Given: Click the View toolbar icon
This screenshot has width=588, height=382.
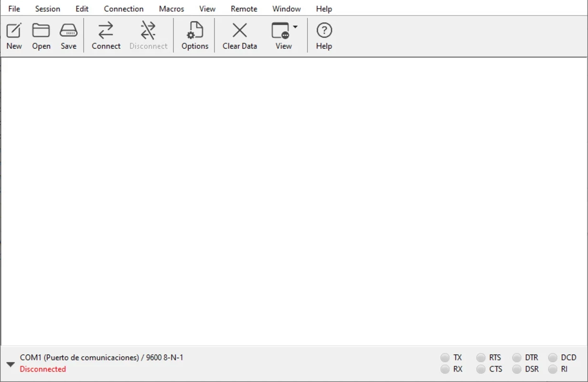Looking at the screenshot, I should click(x=281, y=36).
